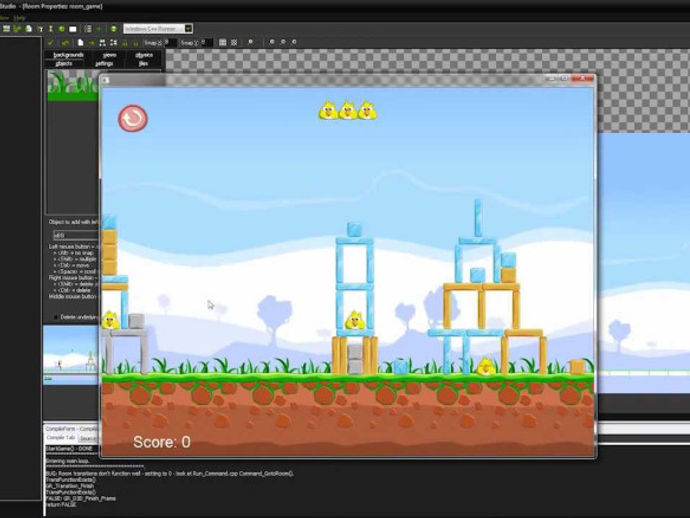The height and width of the screenshot is (518, 690).
Task: Switch to the tiles tab
Action: pyautogui.click(x=143, y=64)
